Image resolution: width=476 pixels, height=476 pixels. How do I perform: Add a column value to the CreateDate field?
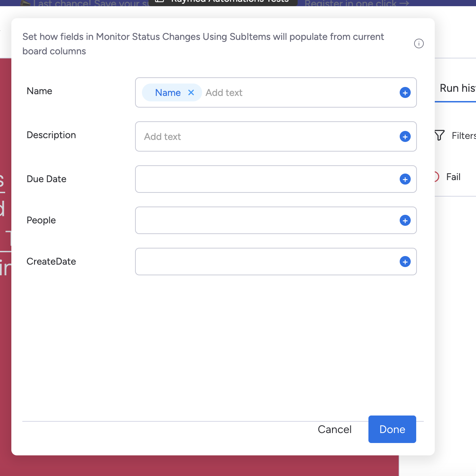pos(405,262)
